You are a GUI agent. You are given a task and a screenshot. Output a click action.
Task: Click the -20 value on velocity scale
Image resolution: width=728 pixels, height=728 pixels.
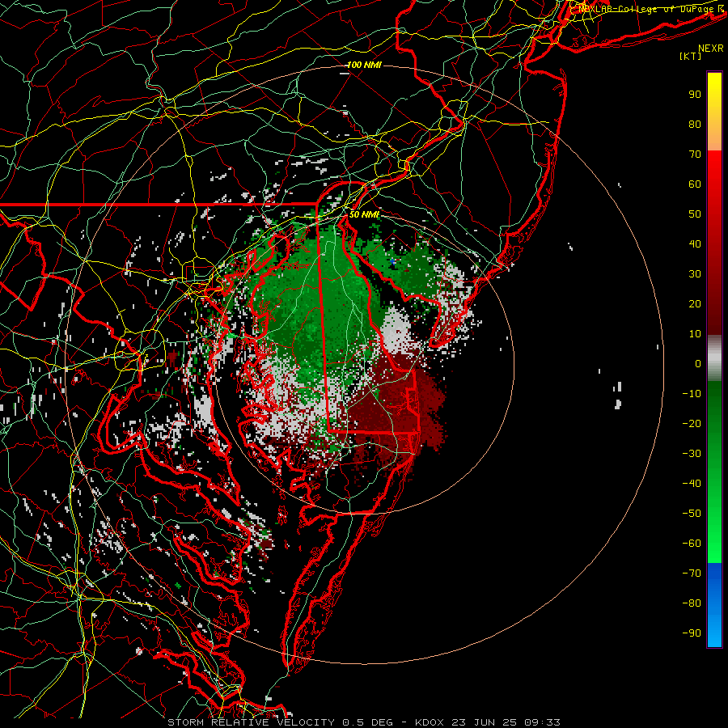coord(692,423)
